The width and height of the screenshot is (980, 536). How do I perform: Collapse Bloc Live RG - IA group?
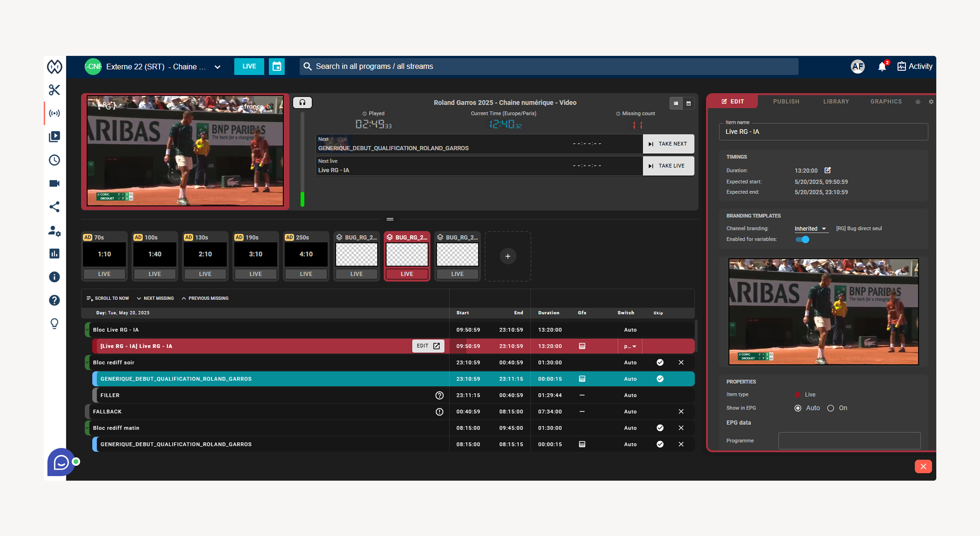pyautogui.click(x=87, y=330)
